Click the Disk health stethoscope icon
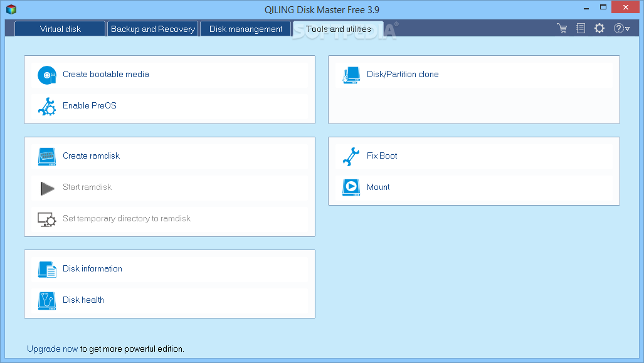 [x=47, y=300]
